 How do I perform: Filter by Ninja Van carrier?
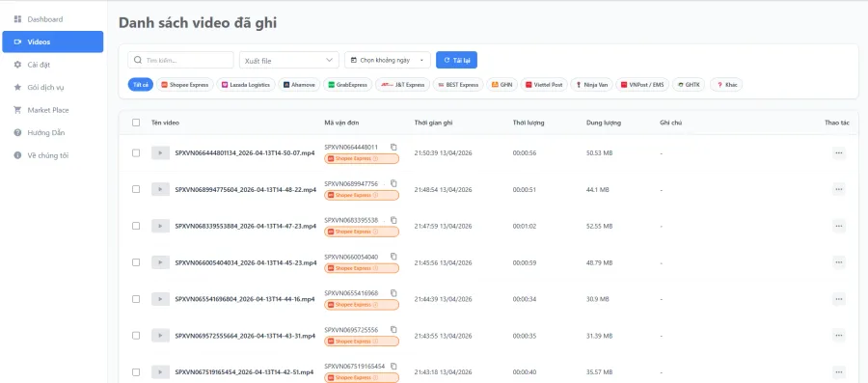point(592,85)
